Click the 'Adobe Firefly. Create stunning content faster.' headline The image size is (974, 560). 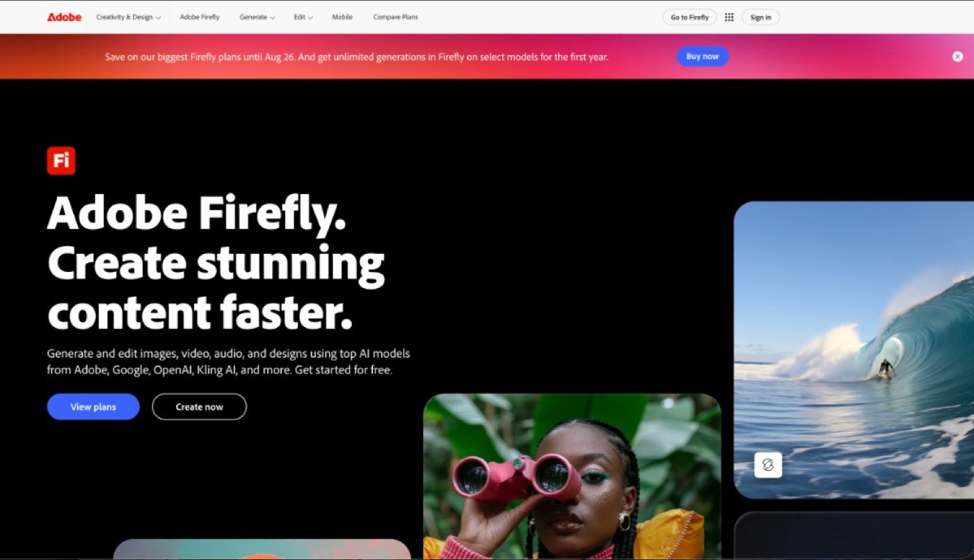pyautogui.click(x=216, y=262)
